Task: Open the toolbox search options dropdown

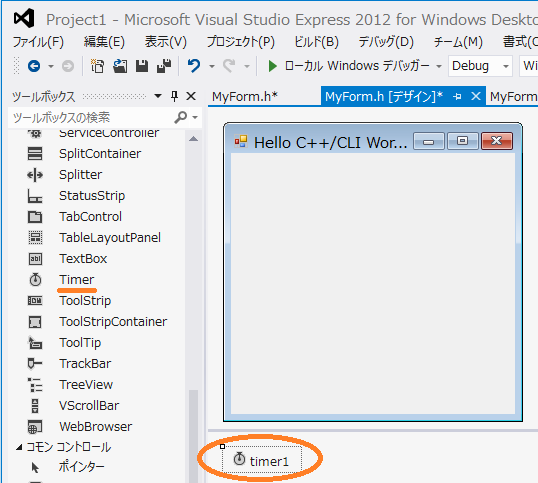Action: 195,118
